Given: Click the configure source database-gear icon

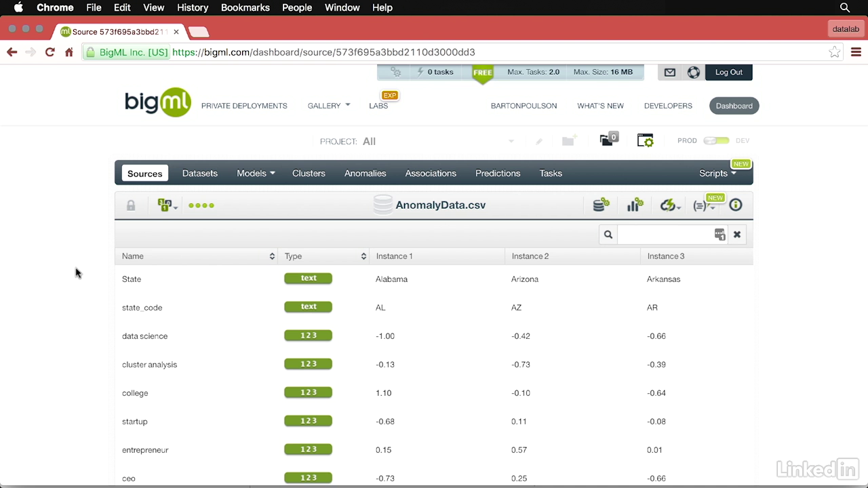Looking at the screenshot, I should tap(601, 205).
